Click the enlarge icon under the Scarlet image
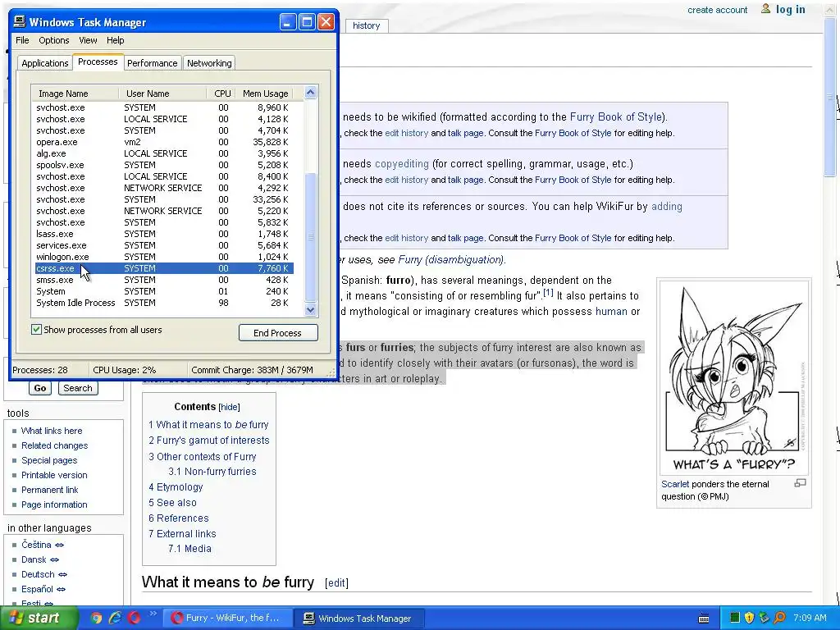The height and width of the screenshot is (630, 840). (800, 483)
